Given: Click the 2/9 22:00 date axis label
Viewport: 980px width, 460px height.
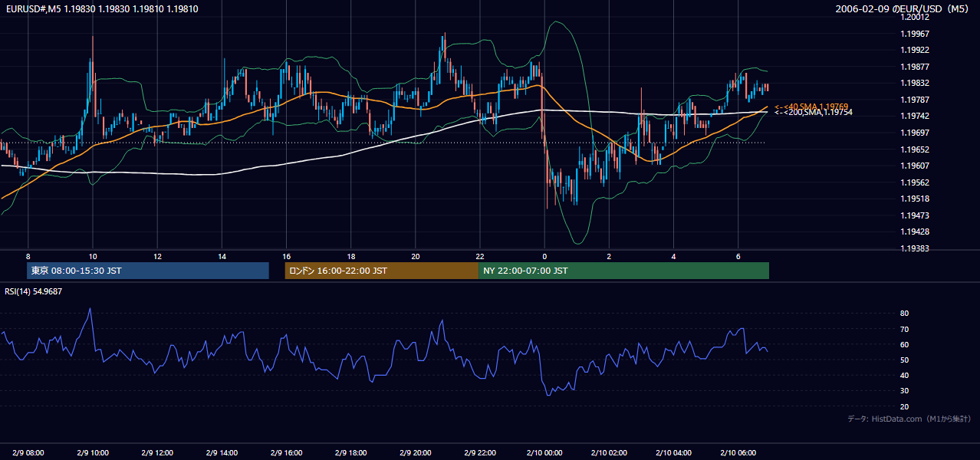Looking at the screenshot, I should coord(480,453).
